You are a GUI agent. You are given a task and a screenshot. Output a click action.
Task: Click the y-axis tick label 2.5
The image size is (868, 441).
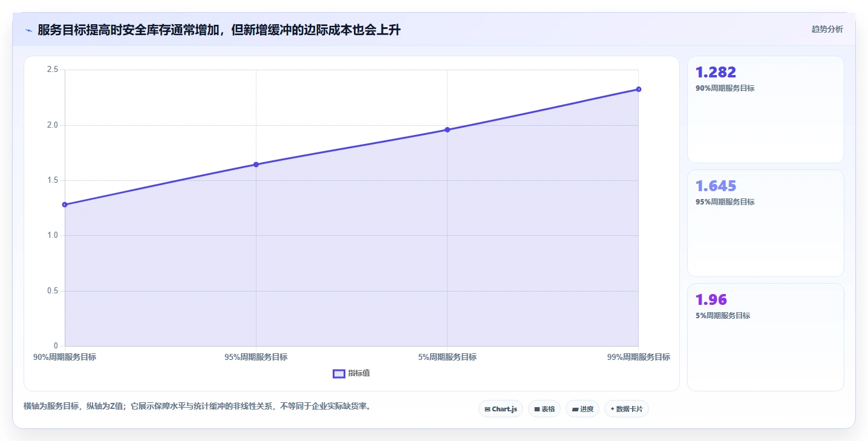[x=52, y=70]
